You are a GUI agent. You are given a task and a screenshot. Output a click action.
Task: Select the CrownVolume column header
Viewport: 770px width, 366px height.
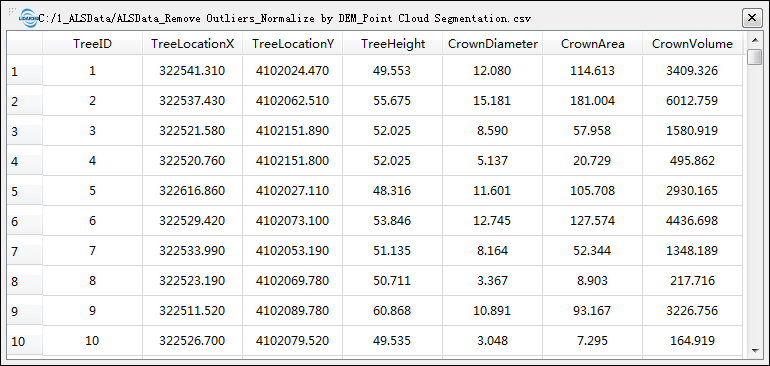tap(692, 44)
